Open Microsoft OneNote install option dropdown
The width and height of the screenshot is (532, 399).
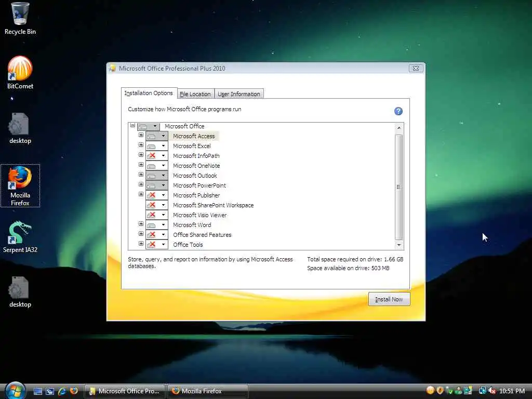click(x=157, y=166)
